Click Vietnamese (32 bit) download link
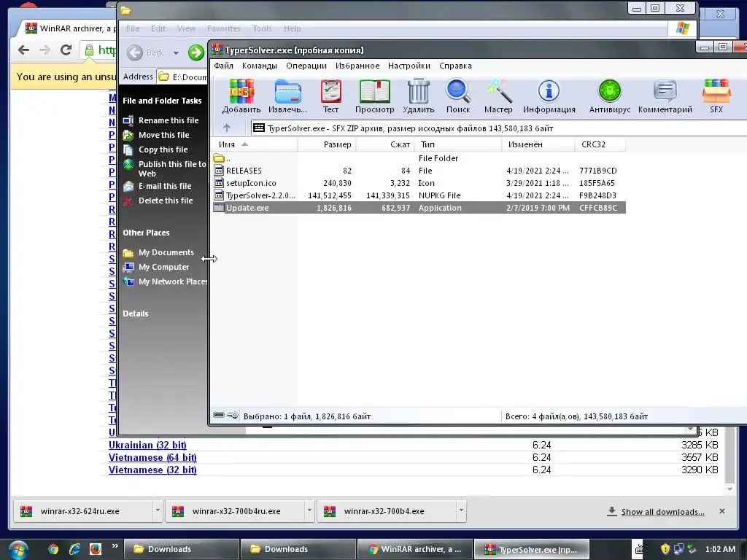Image resolution: width=747 pixels, height=560 pixels. pos(152,470)
